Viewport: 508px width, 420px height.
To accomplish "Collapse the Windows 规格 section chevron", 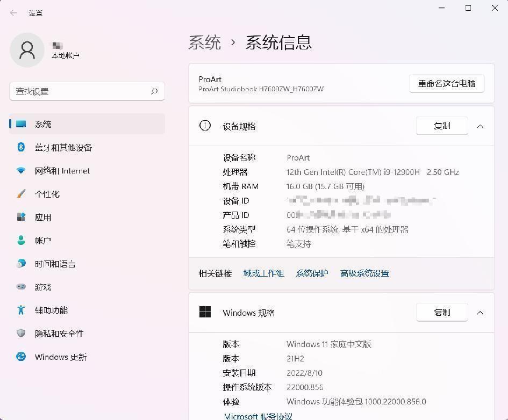I will point(480,313).
